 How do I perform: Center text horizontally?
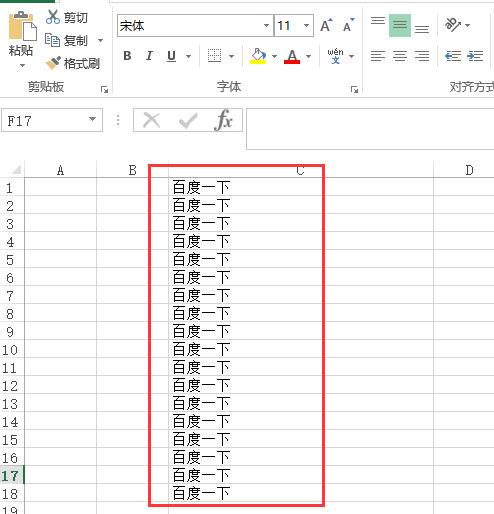400,56
